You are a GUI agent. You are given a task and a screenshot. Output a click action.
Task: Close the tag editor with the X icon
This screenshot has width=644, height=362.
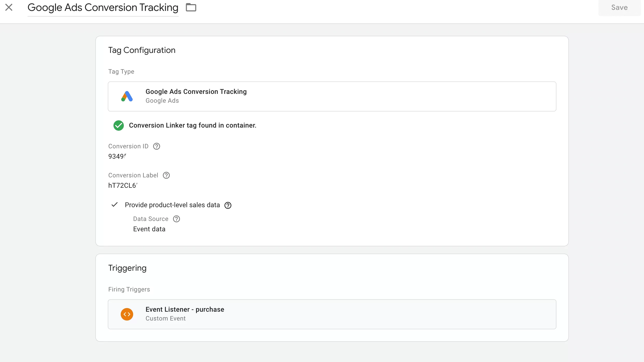(x=9, y=7)
